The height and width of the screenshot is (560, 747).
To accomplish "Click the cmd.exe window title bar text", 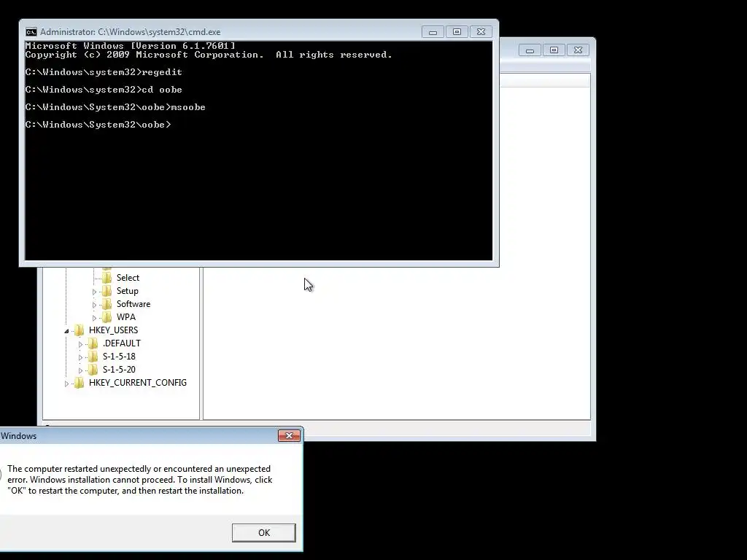I will [130, 32].
